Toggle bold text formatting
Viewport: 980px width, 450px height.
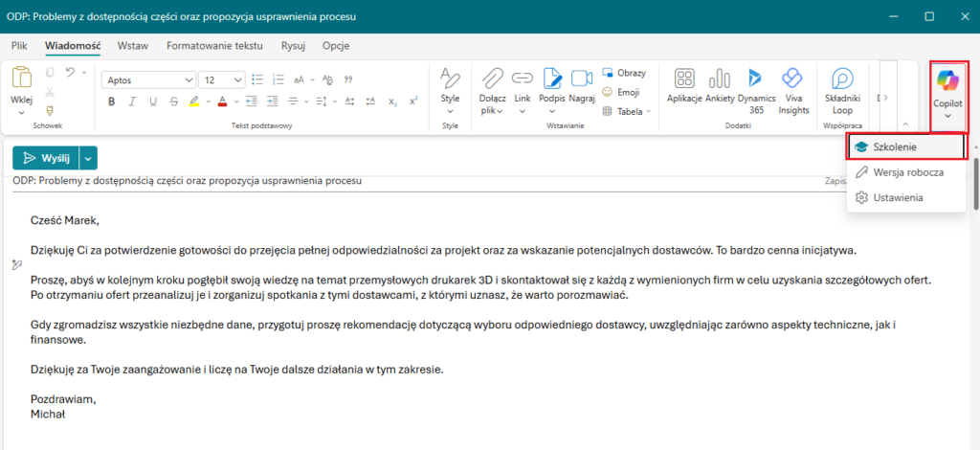tap(109, 101)
